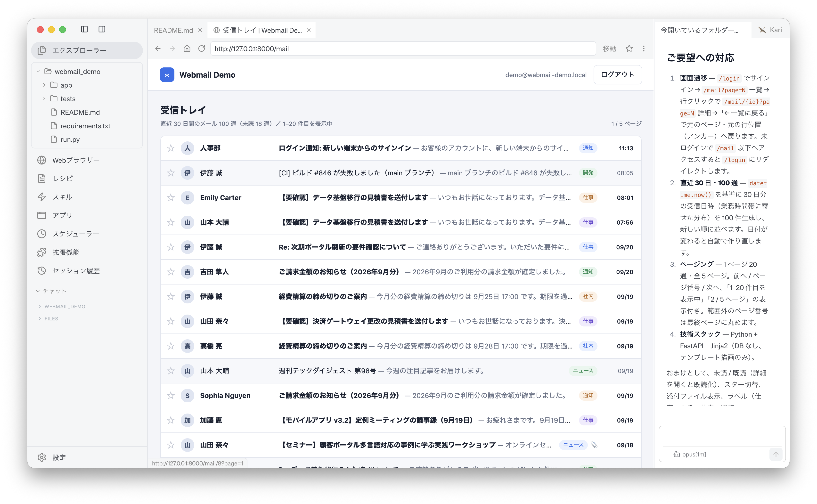Open the スケジューラー sidebar item

(x=87, y=234)
